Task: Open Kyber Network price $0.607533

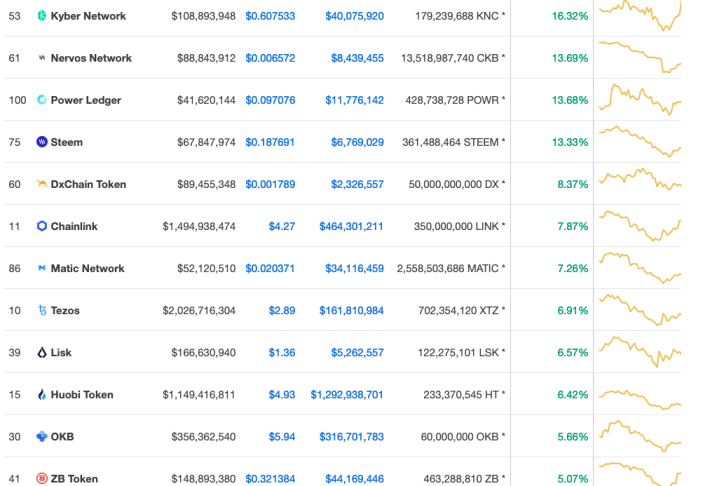Action: click(x=270, y=16)
